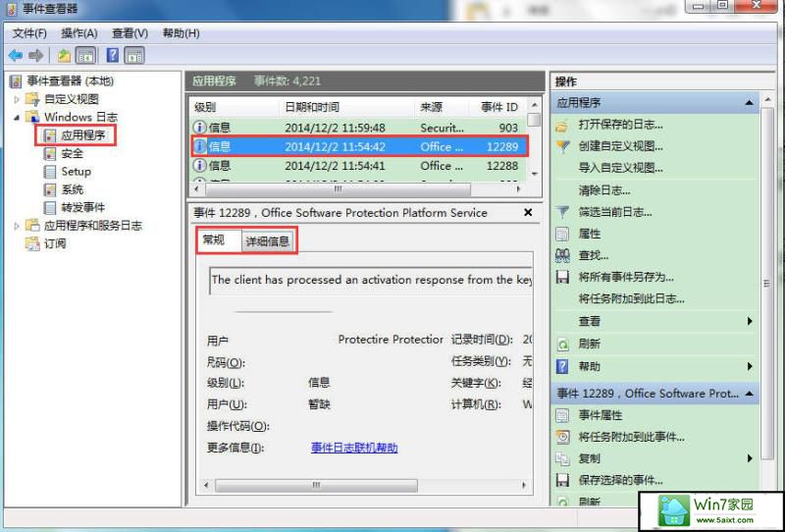
Task: Switch to the 常规 tab
Action: (x=219, y=239)
